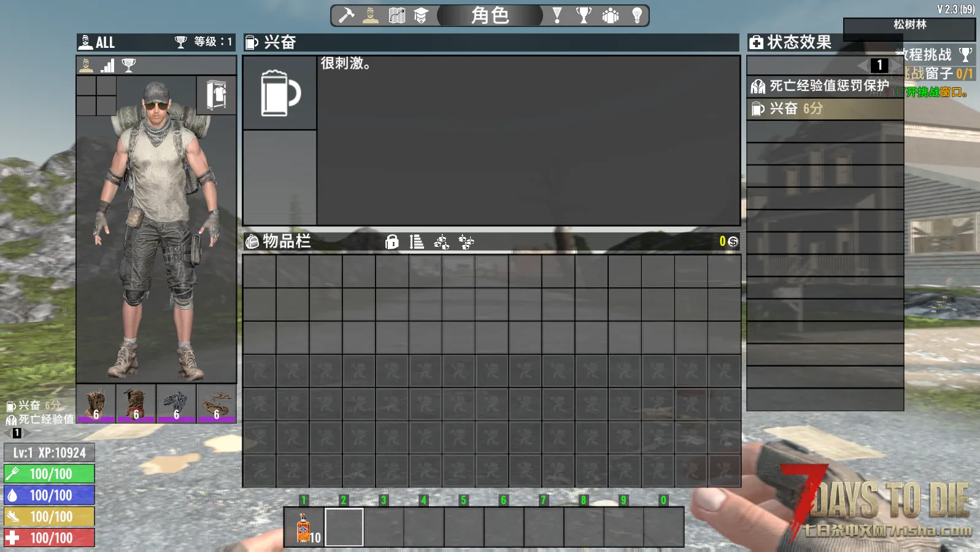Click the lightbulb tips icon

(x=637, y=15)
